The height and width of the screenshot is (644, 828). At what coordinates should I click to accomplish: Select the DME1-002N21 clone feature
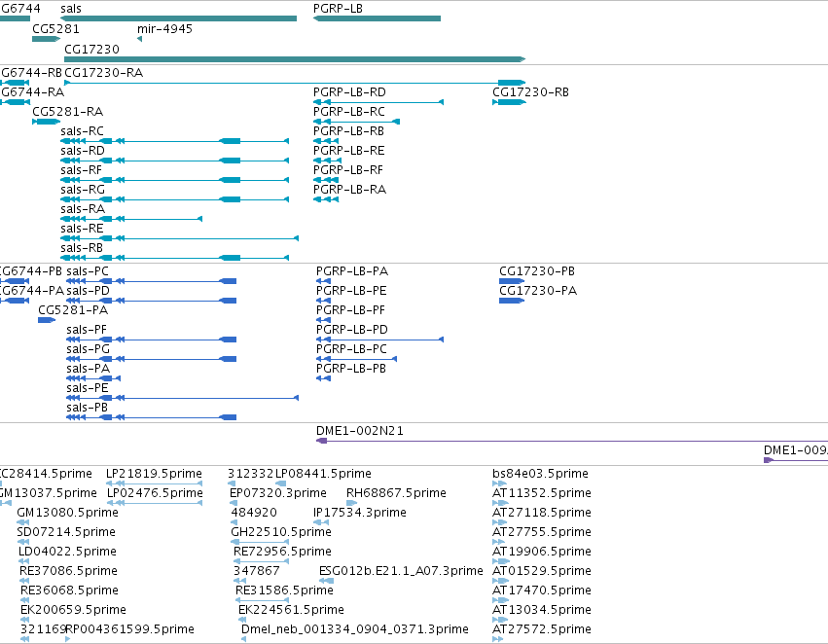572,441
